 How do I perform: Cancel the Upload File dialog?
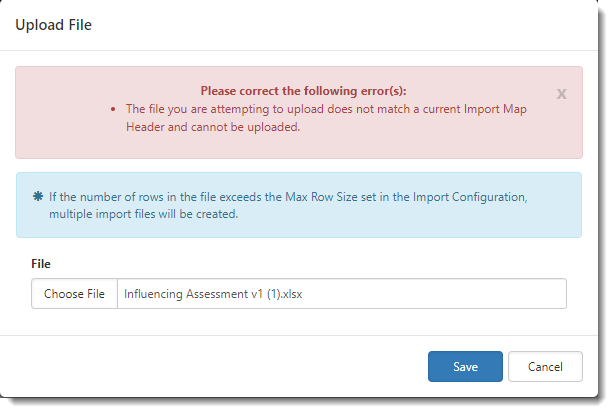tap(545, 366)
